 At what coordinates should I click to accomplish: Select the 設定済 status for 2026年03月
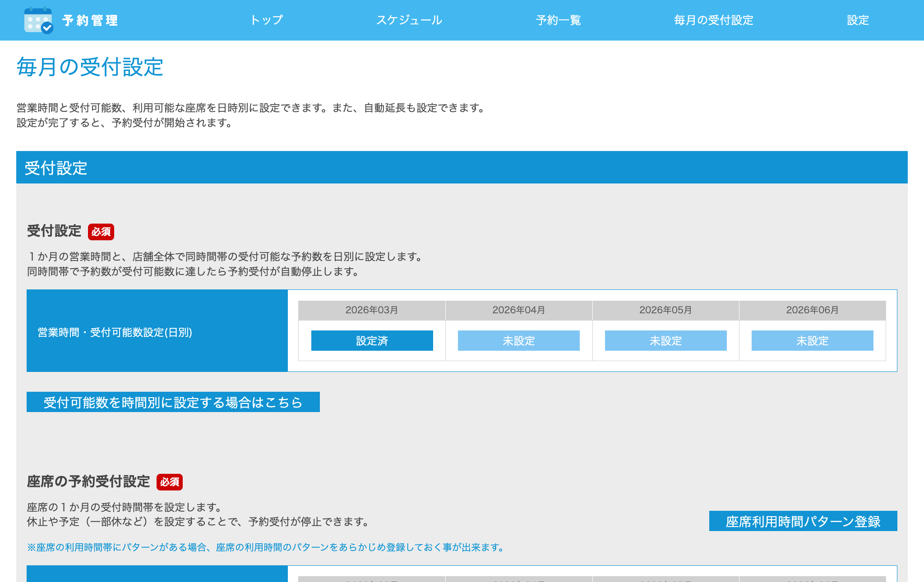point(372,341)
